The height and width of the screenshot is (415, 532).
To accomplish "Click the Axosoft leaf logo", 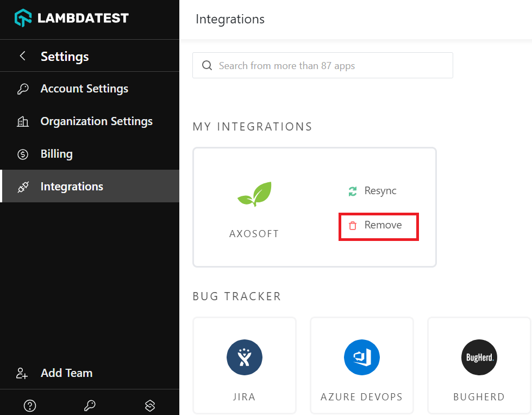I will (x=254, y=194).
